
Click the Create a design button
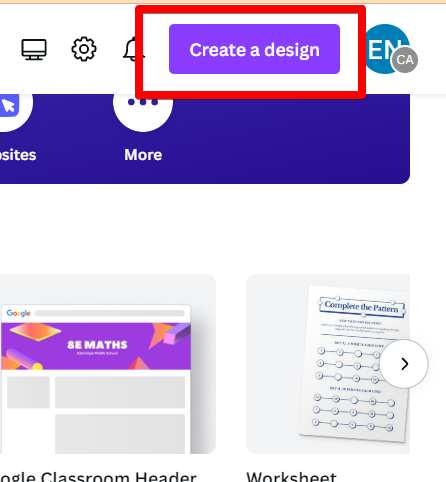tap(254, 49)
